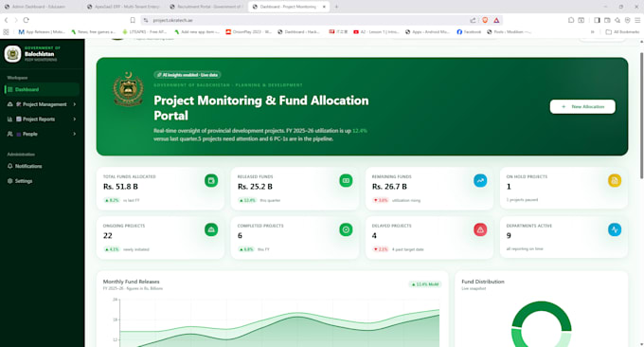Close the Dashboard Project Monitoring tab

(324, 7)
